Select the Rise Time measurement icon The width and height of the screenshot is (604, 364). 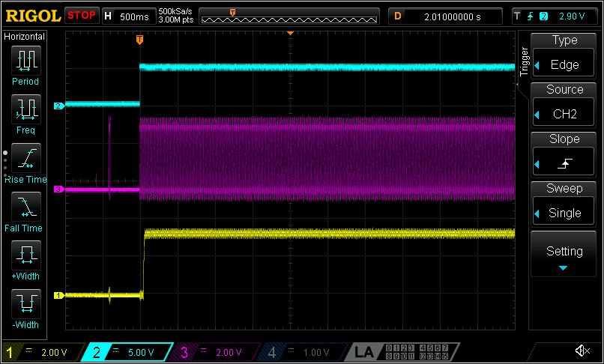[x=25, y=158]
